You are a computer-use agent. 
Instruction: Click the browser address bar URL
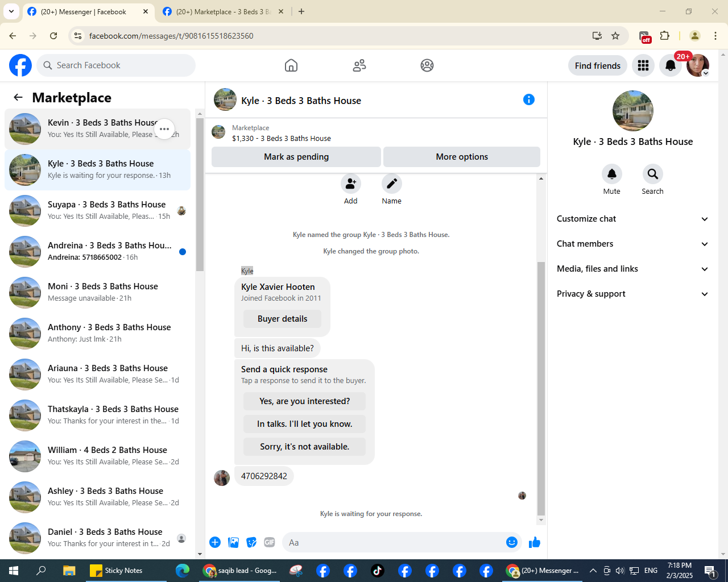171,36
